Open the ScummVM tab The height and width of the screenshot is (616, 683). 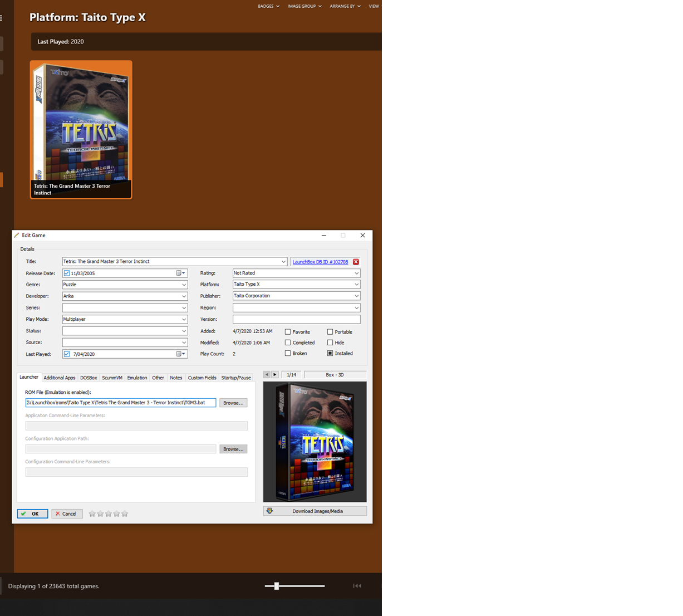[x=112, y=378]
